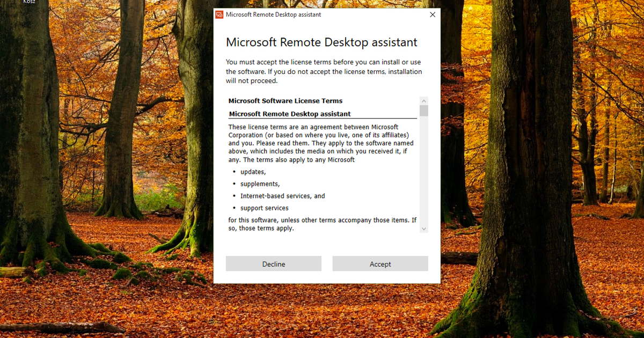Image resolution: width=644 pixels, height=338 pixels.
Task: Accept the license terms
Action: point(380,263)
